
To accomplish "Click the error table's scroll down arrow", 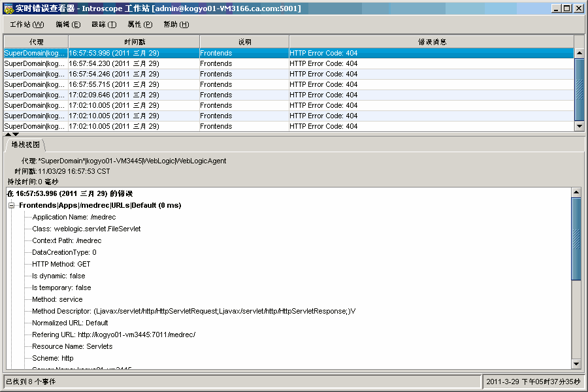I will tap(579, 125).
